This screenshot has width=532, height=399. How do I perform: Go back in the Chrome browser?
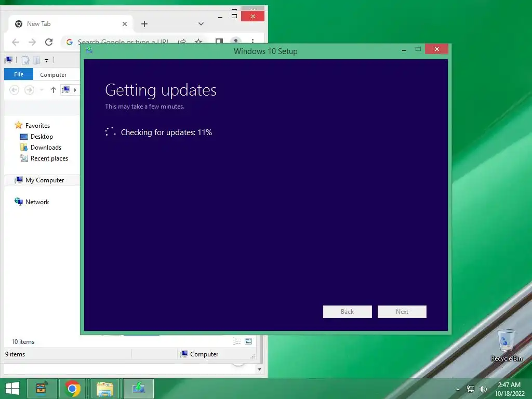point(15,42)
